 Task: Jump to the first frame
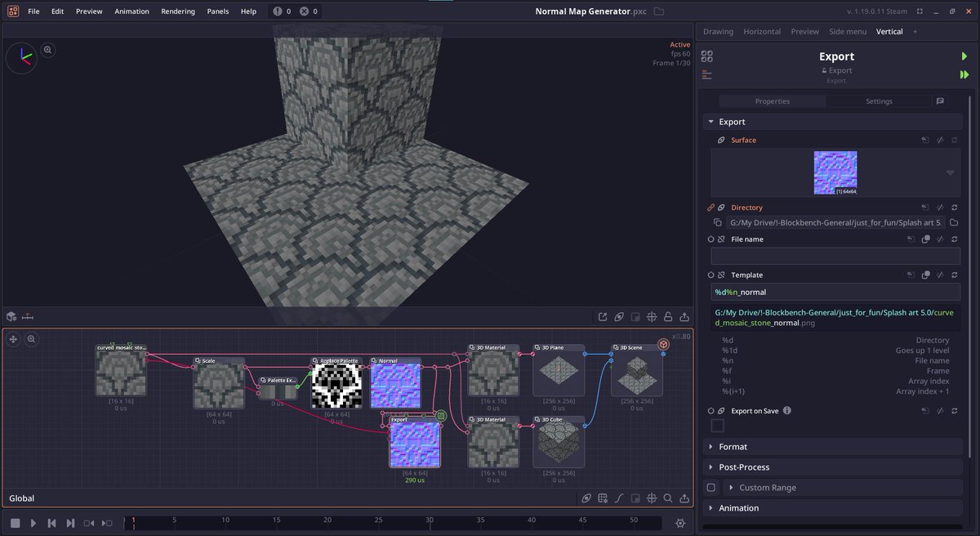[x=51, y=523]
